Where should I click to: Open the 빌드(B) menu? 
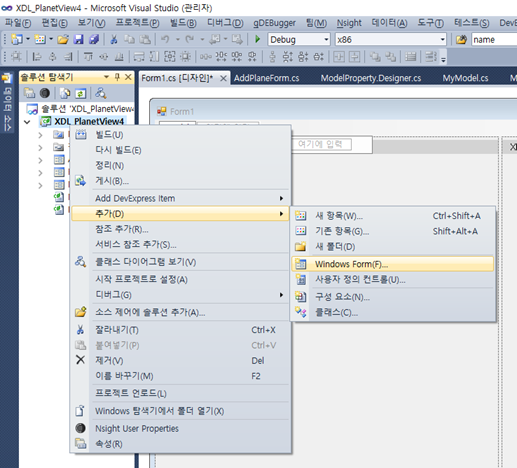(x=183, y=23)
